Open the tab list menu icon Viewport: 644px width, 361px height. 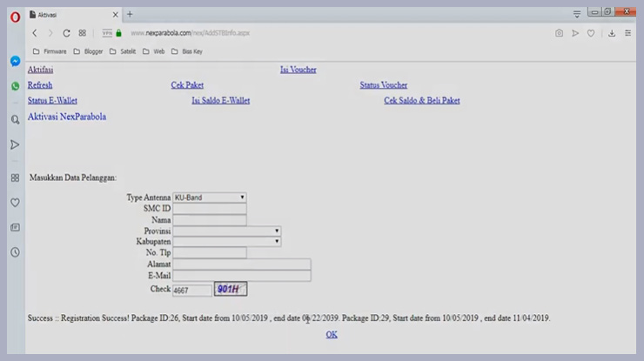(577, 15)
